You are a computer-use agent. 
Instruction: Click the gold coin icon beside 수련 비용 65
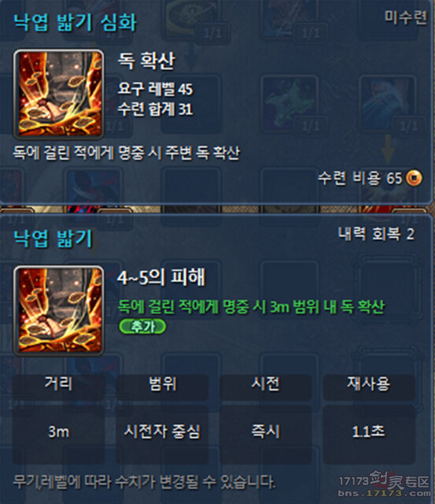click(x=414, y=178)
